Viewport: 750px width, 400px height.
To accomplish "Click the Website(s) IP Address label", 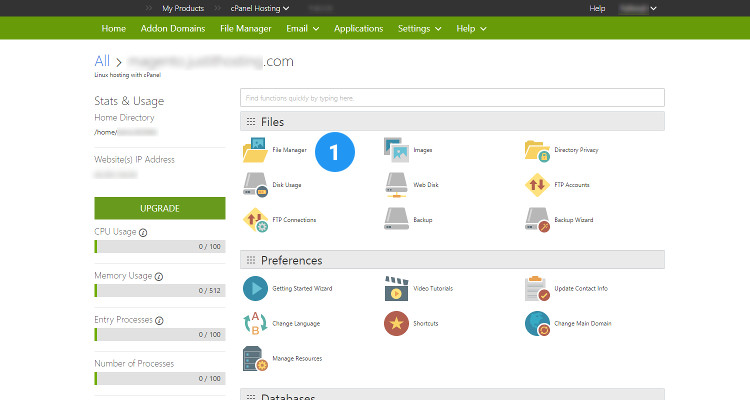I will coord(134,159).
